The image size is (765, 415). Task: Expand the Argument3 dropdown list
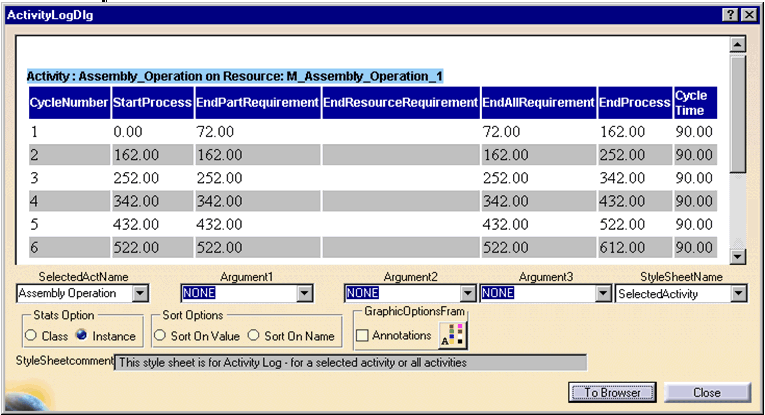coord(602,293)
